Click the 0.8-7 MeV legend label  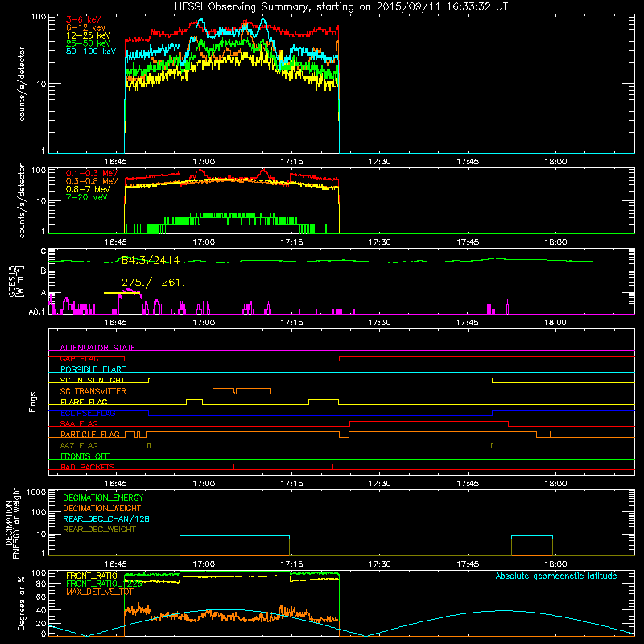click(89, 189)
